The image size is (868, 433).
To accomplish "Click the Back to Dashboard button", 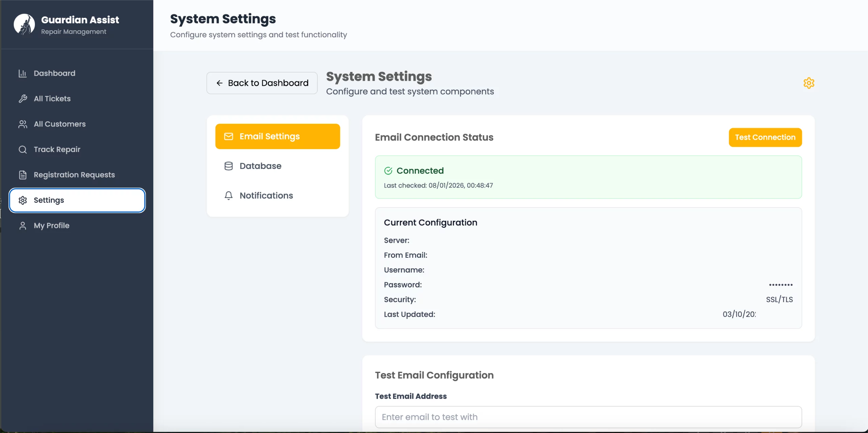I will (x=262, y=83).
